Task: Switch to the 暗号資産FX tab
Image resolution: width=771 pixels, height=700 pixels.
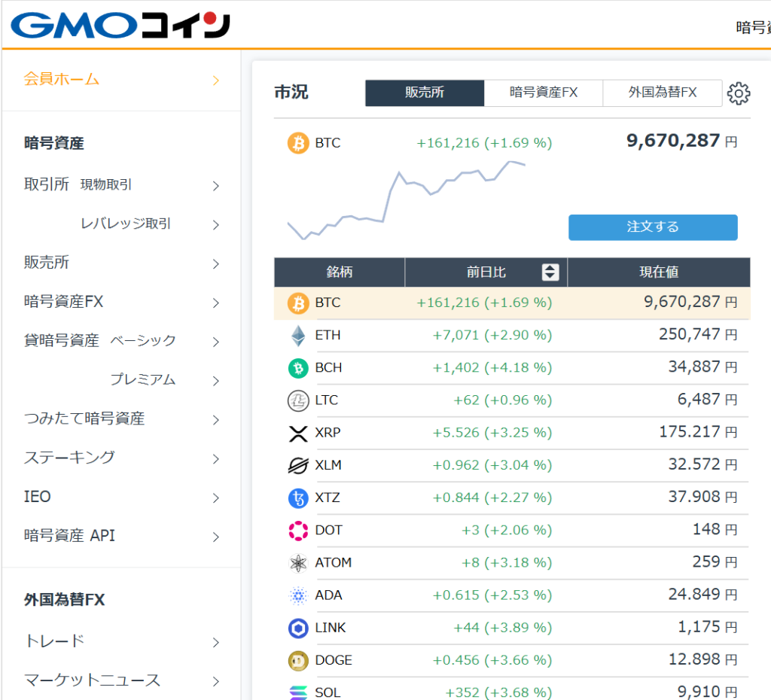Action: (x=544, y=93)
